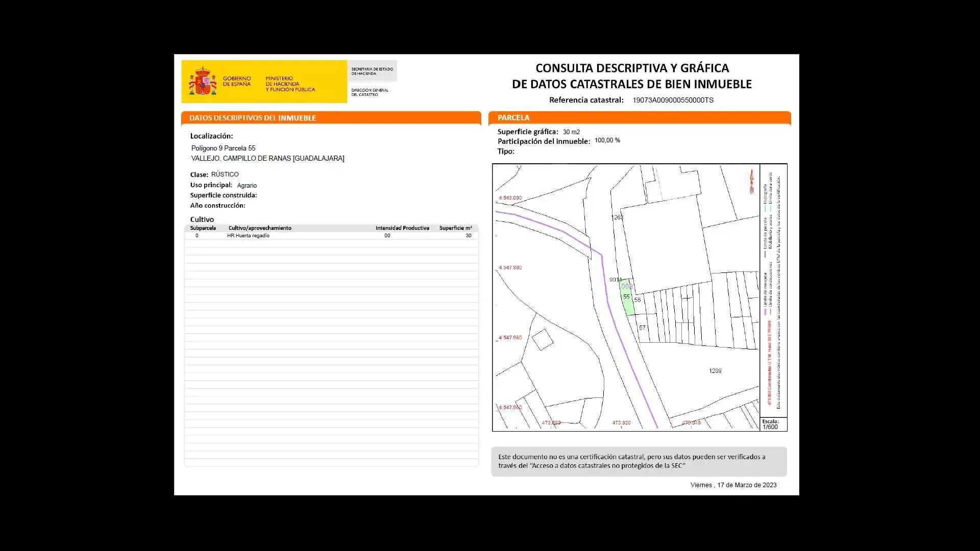Click parcel label 57 on the map
Image resolution: width=980 pixels, height=551 pixels.
(x=642, y=328)
